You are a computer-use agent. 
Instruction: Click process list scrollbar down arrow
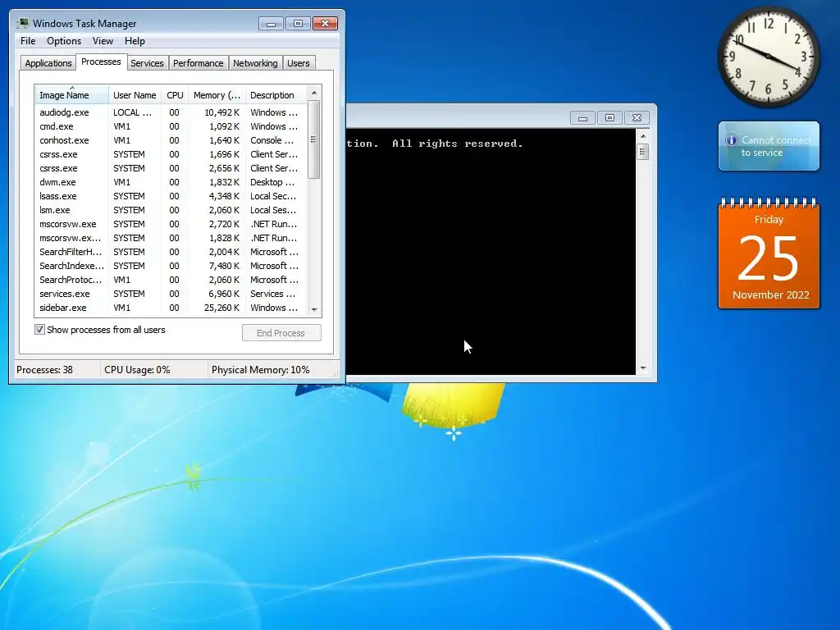[x=314, y=309]
